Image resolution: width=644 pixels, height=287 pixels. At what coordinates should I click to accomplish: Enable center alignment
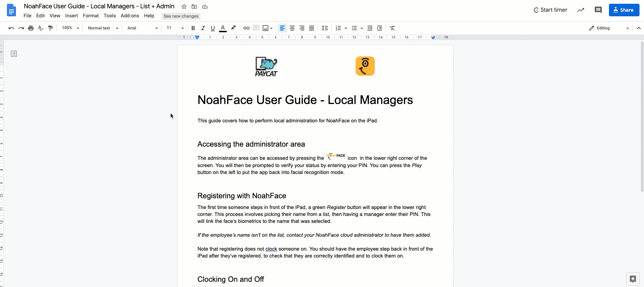tap(292, 28)
